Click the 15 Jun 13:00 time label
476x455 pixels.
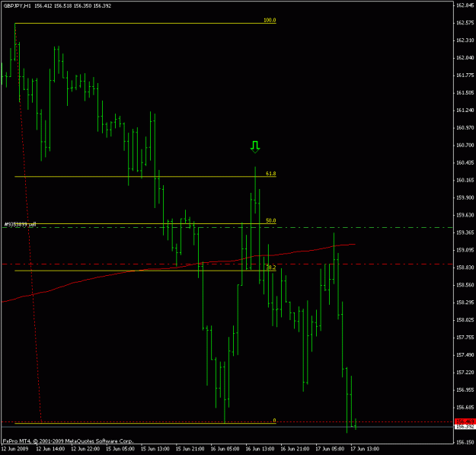[155, 449]
